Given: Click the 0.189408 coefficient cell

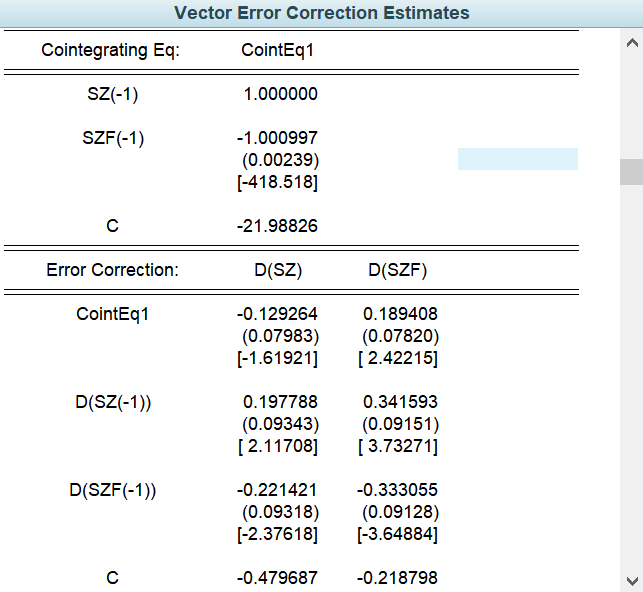Looking at the screenshot, I should [400, 314].
